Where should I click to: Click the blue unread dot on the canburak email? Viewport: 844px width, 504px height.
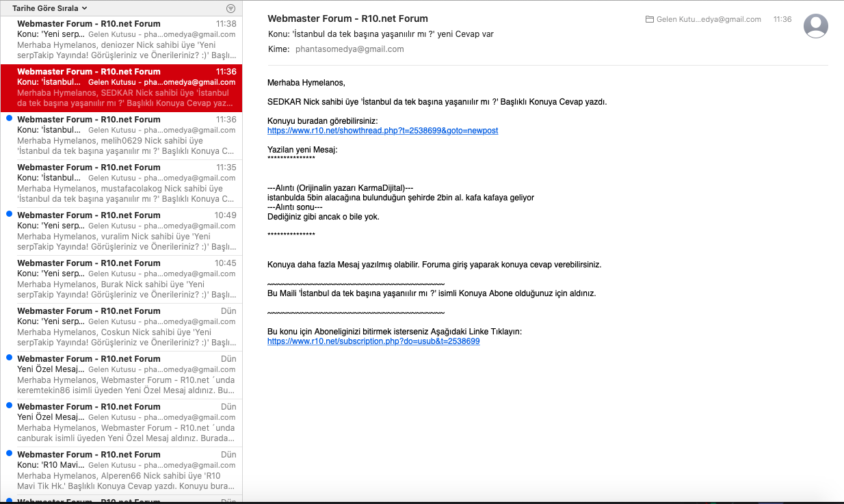coord(8,406)
